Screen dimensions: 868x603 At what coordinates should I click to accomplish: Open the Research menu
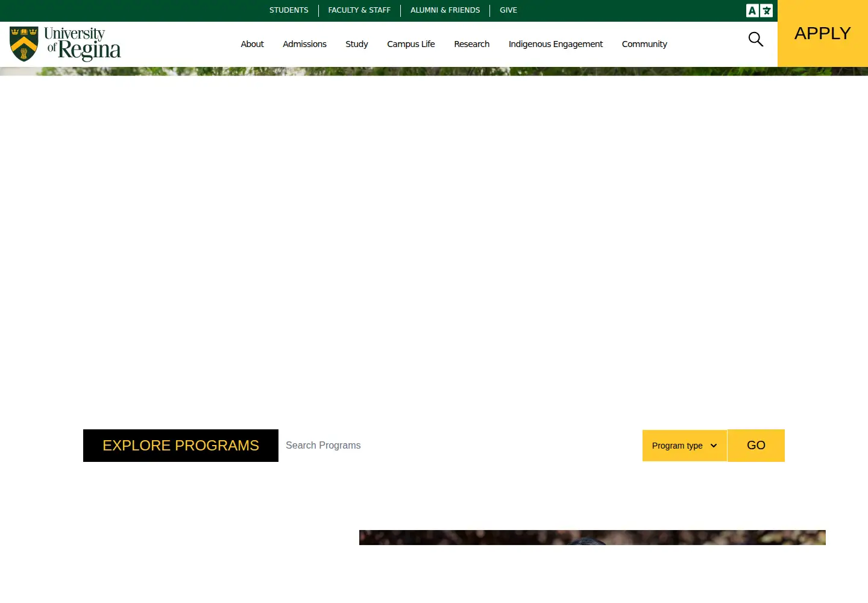pos(472,44)
